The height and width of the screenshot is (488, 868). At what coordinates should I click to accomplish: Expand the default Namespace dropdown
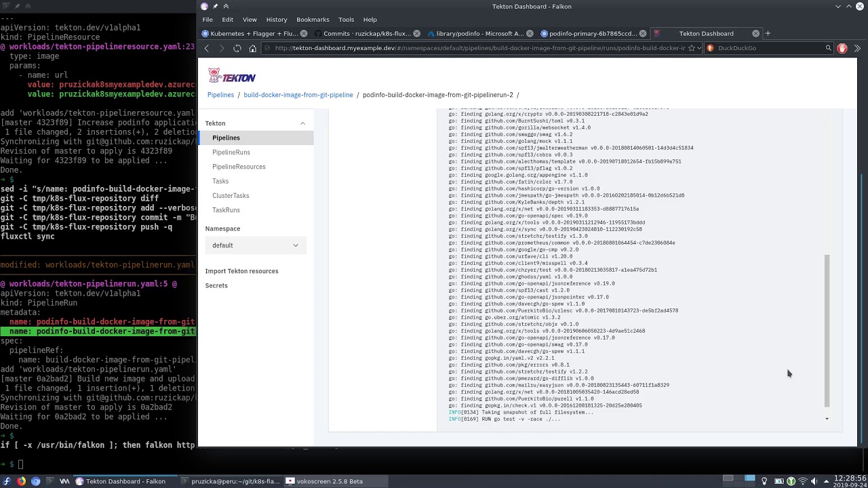pos(256,245)
